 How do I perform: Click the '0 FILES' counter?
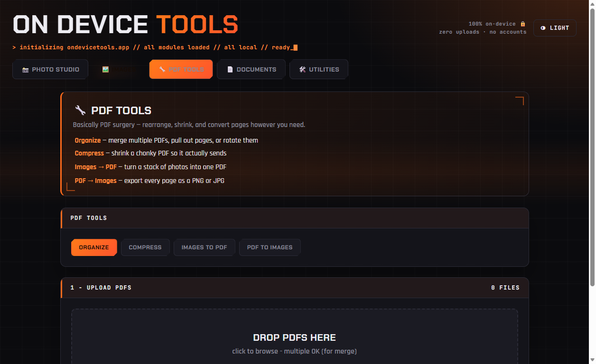click(x=505, y=288)
